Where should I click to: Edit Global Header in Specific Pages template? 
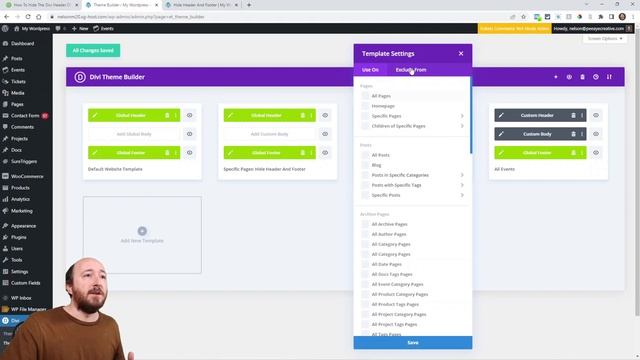(x=230, y=116)
